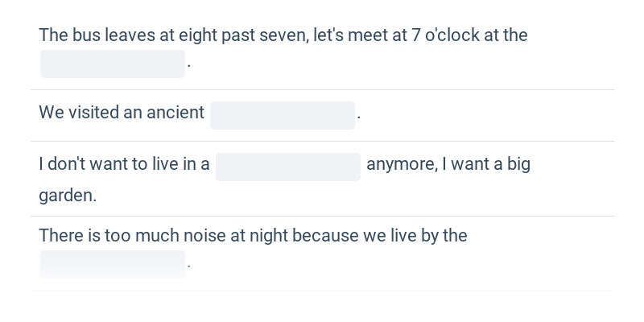Focus the blank after "live in a"
The height and width of the screenshot is (322, 644).
288,167
